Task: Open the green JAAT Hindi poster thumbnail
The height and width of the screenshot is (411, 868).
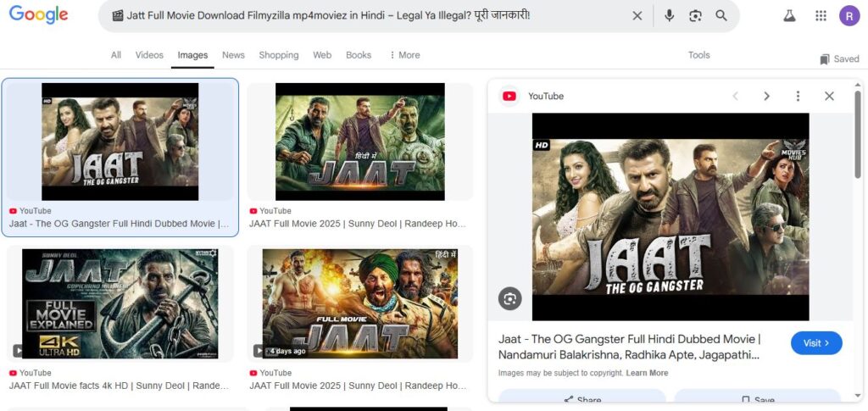Action: tap(359, 142)
